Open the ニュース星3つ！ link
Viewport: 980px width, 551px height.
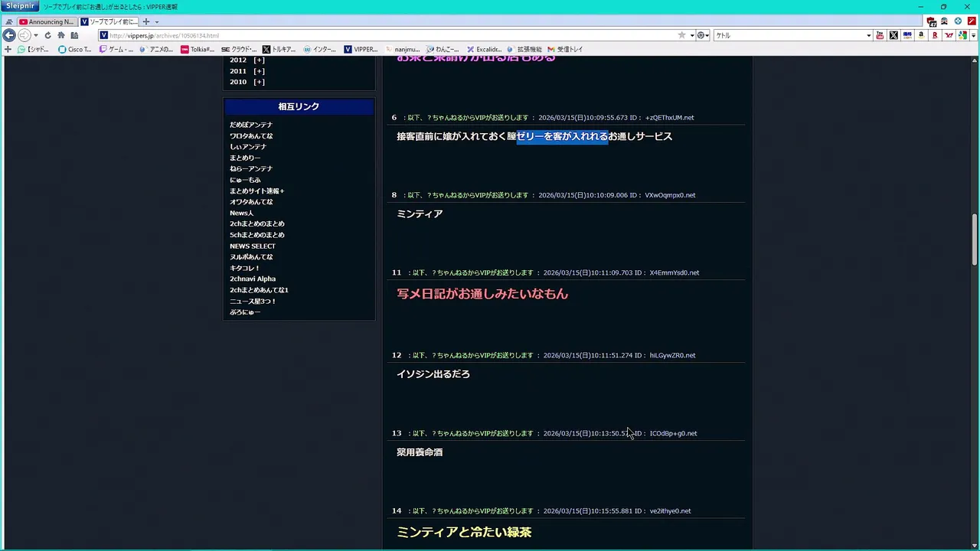click(x=253, y=301)
